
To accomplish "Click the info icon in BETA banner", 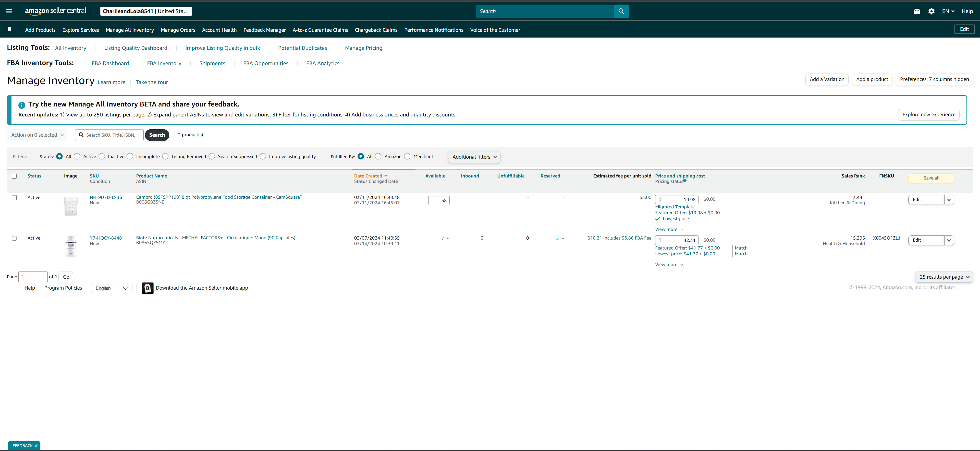I will point(22,105).
